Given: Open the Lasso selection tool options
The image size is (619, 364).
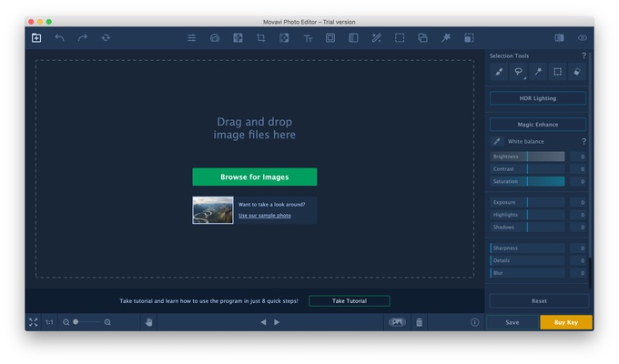Looking at the screenshot, I should pyautogui.click(x=518, y=72).
